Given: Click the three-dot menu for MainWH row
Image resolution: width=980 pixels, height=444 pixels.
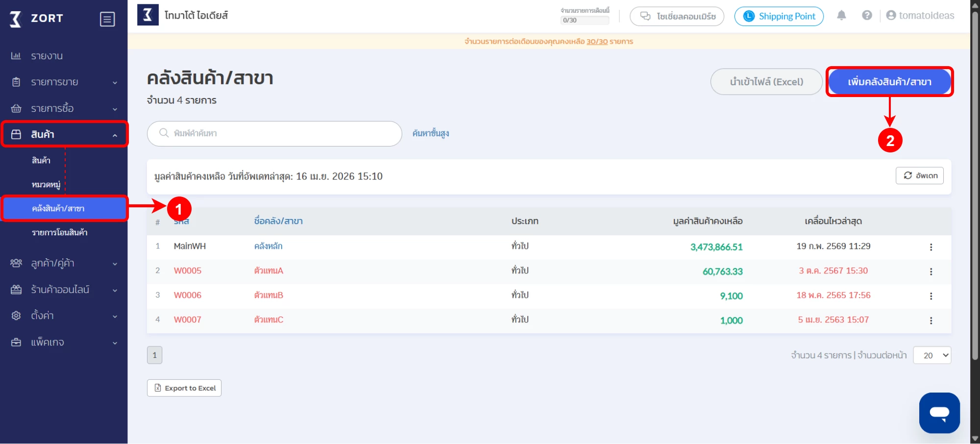Looking at the screenshot, I should [x=931, y=247].
